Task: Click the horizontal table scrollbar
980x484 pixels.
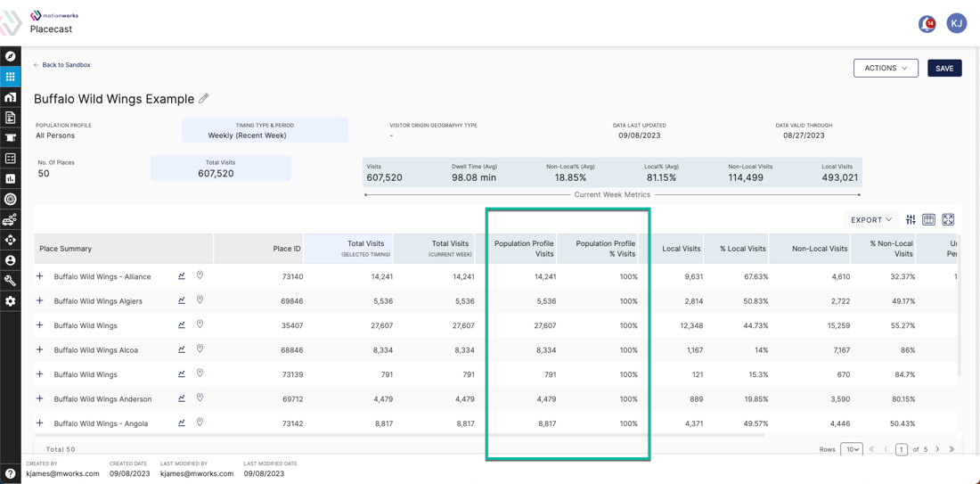Action: pyautogui.click(x=399, y=435)
